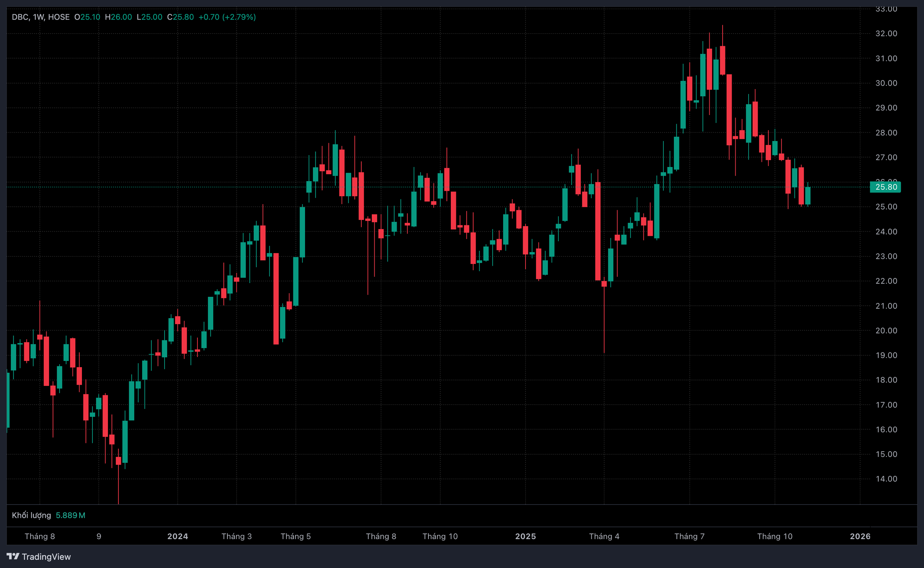
Task: Click the 2024 year marker on time axis
Action: click(x=178, y=536)
